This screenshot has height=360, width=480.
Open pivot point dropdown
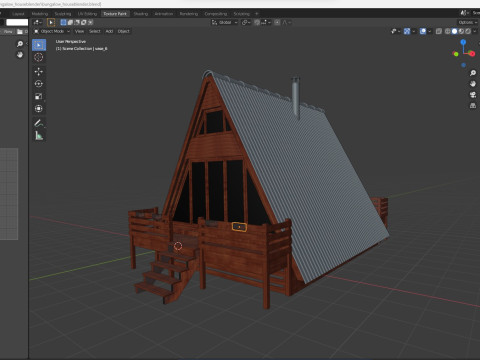(246, 22)
